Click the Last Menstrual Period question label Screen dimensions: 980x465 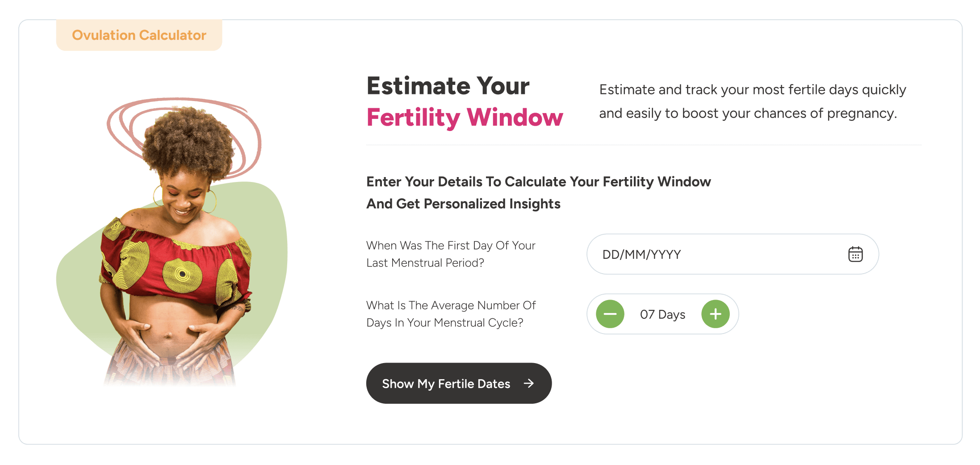tap(451, 254)
